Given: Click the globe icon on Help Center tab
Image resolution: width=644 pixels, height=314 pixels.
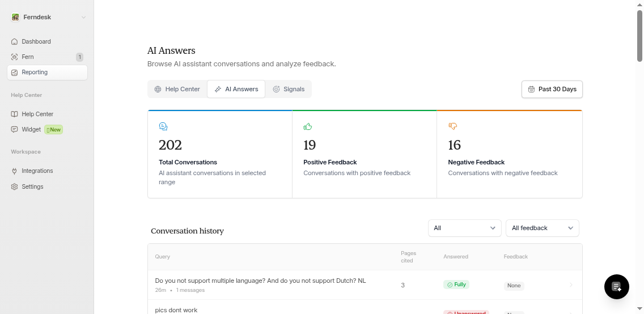Looking at the screenshot, I should click(158, 89).
